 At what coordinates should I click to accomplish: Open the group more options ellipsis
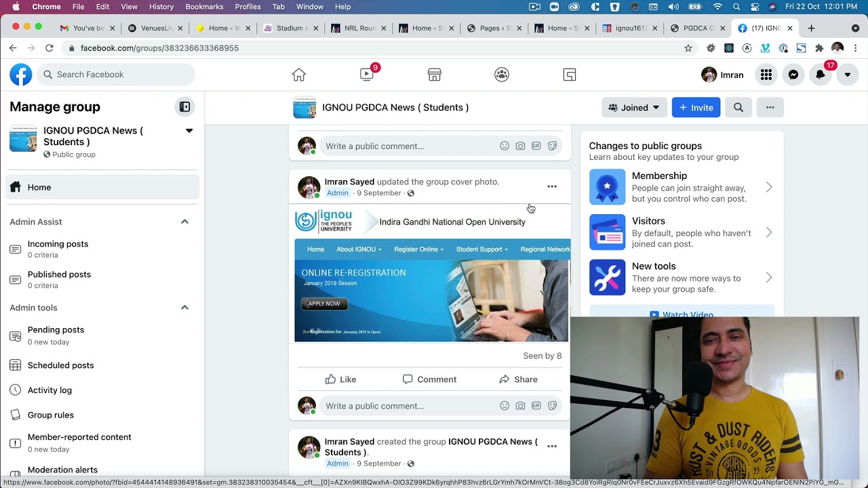770,107
